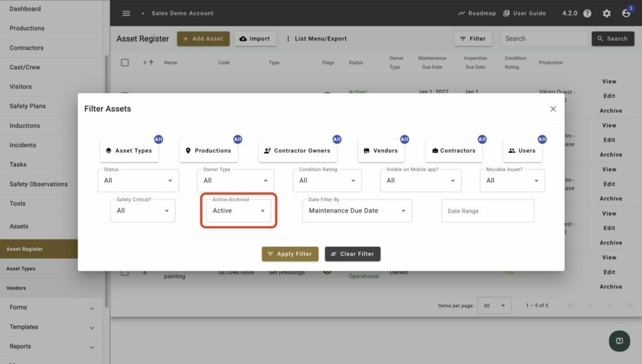Click the Code column header
This screenshot has width=642, height=364.
[x=224, y=63]
